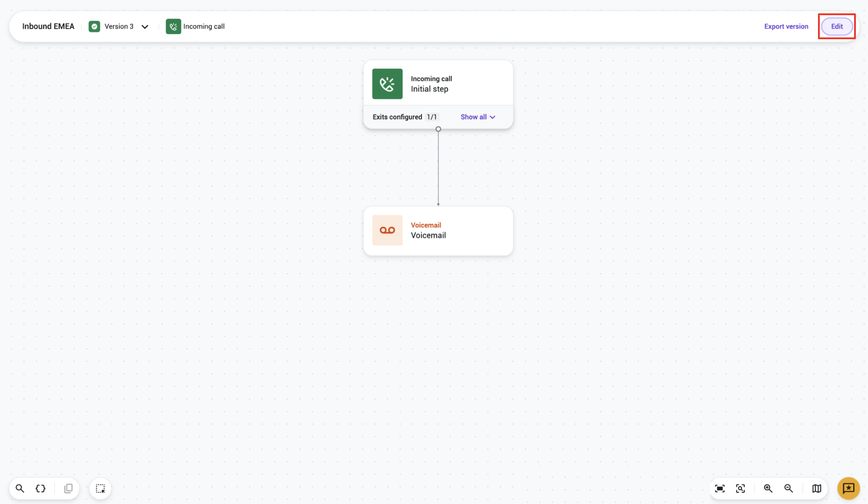The width and height of the screenshot is (868, 504).
Task: Zoom out on the canvas
Action: 788,488
